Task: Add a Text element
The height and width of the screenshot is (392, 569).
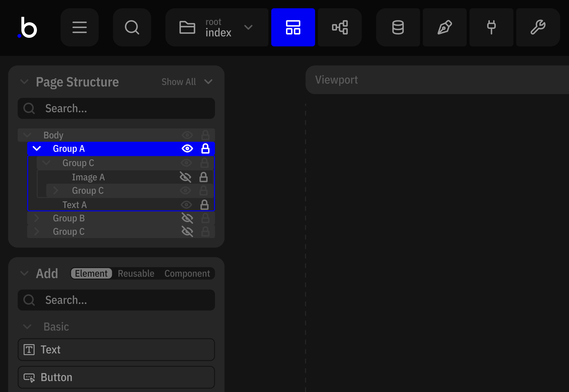Action: click(x=116, y=350)
